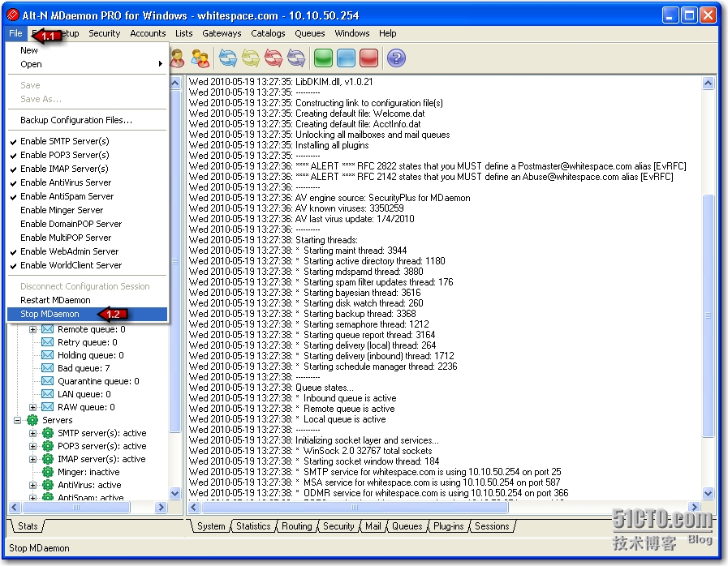
Task: Open the Queues menu in menu bar
Action: coord(310,33)
